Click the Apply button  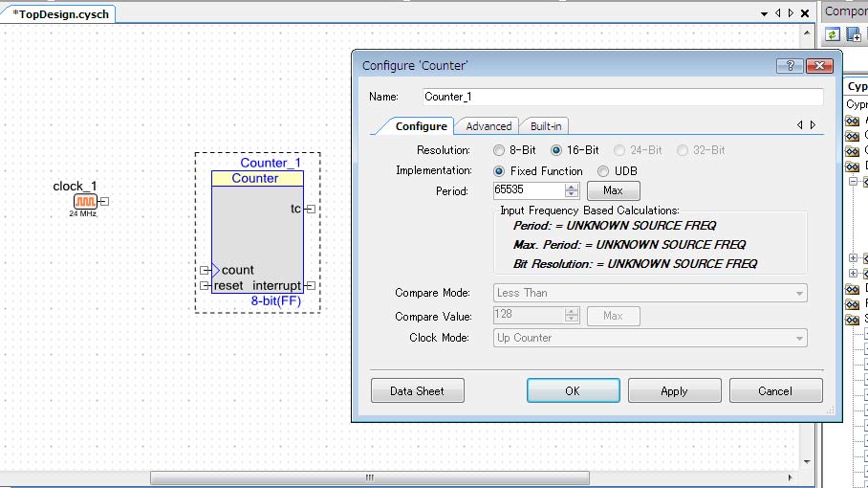674,391
